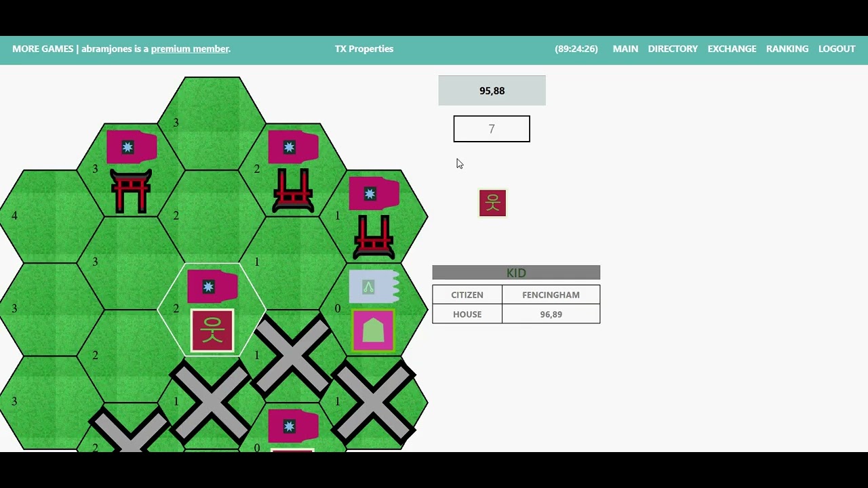Click the KID header bar
Screen dimensions: 868x488
click(x=516, y=272)
